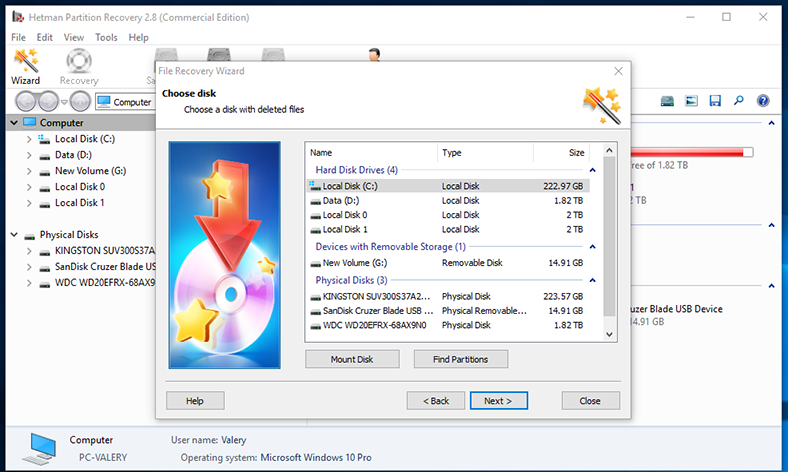This screenshot has height=472, width=788.
Task: Select Data (D:) row in wizard list
Action: 448,201
